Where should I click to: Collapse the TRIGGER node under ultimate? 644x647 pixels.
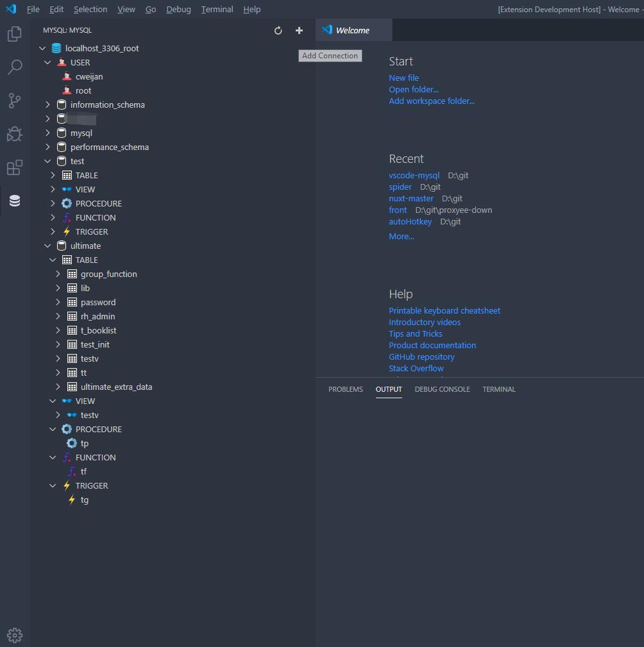[x=53, y=485]
